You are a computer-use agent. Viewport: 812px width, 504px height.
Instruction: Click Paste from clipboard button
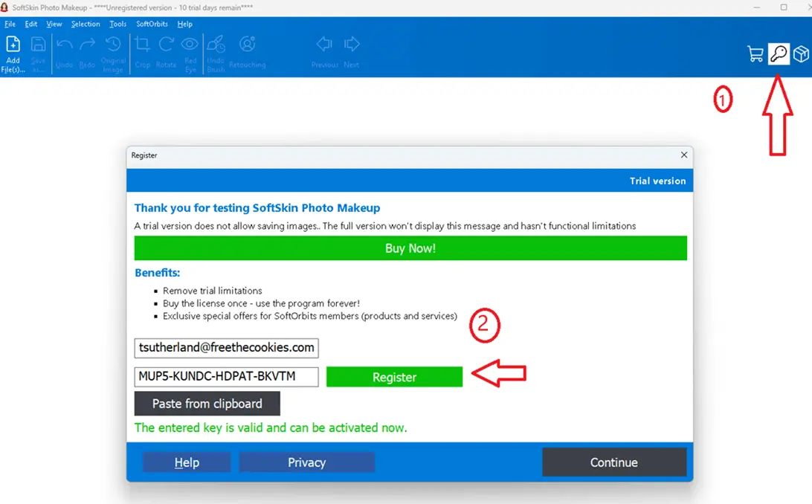tap(207, 404)
